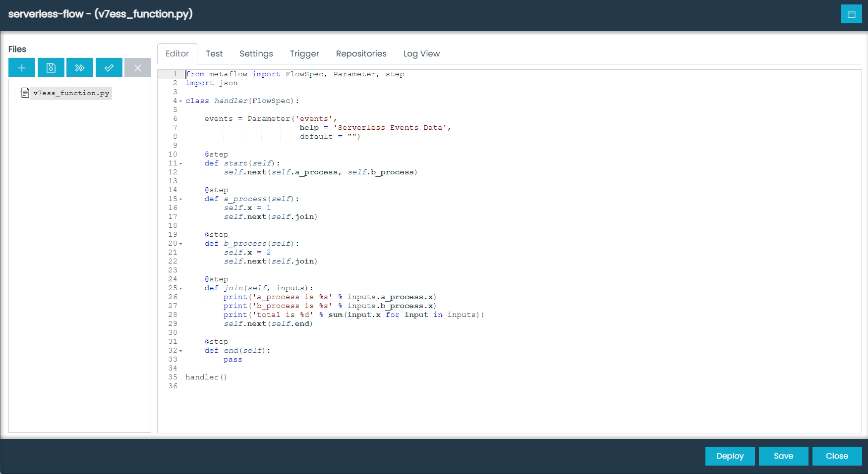The width and height of the screenshot is (868, 474).
Task: Create a new file with the plus icon
Action: [21, 67]
